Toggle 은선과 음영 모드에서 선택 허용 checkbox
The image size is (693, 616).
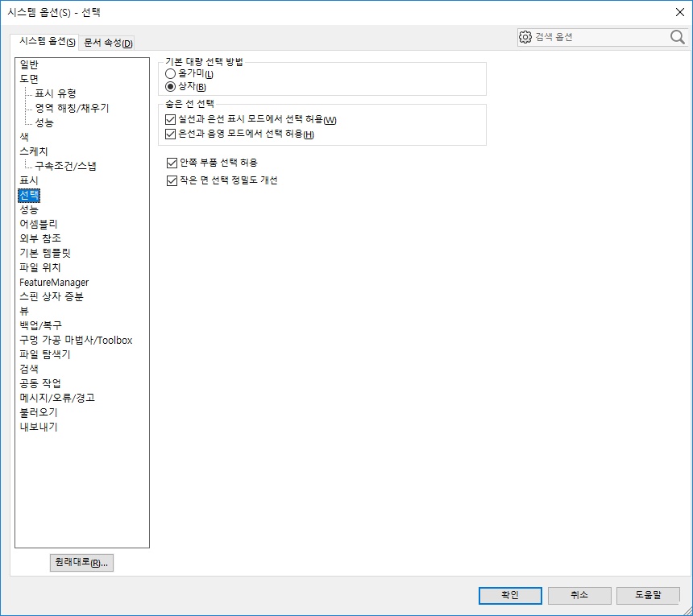click(x=170, y=134)
